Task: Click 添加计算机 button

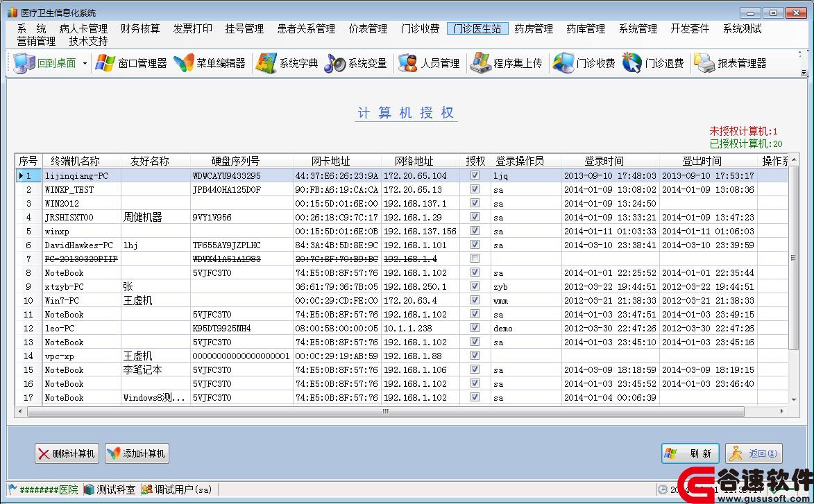Action: click(137, 453)
